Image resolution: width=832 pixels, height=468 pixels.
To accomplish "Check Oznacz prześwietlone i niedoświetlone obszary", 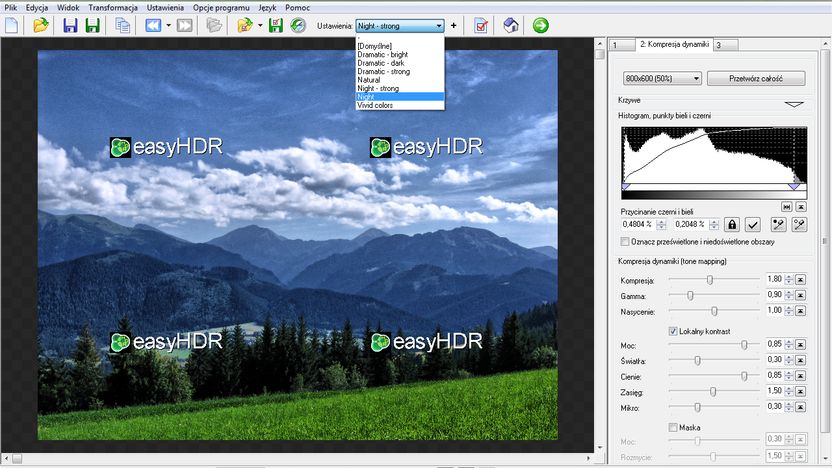I will tap(625, 241).
